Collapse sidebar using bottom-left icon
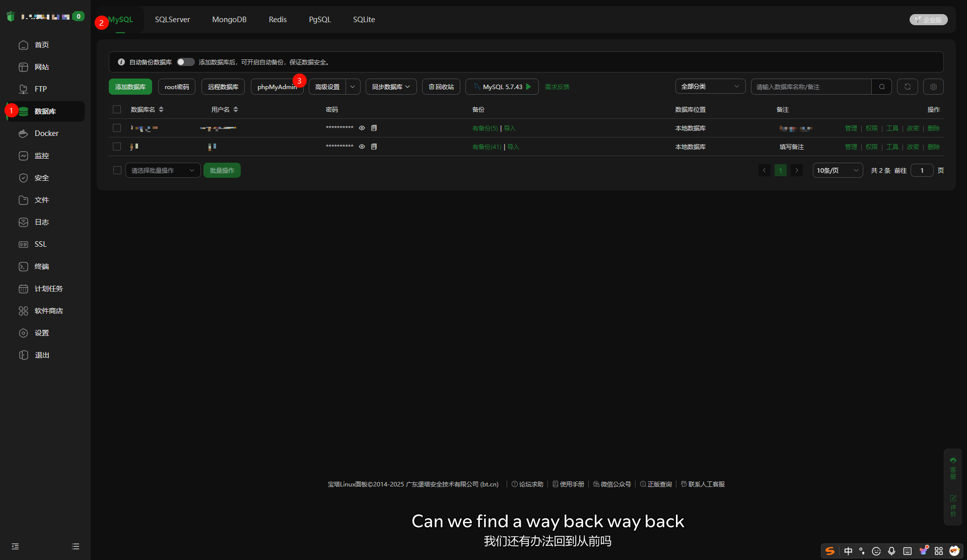This screenshot has height=560, width=967. point(15,546)
